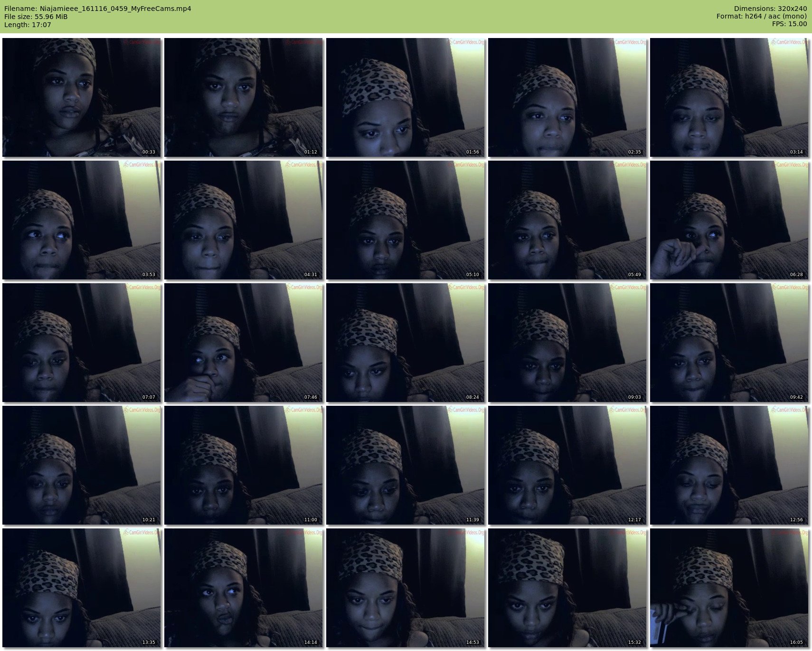Click the "Length: 17:07" text
The height and width of the screenshot is (651, 812).
[28, 25]
